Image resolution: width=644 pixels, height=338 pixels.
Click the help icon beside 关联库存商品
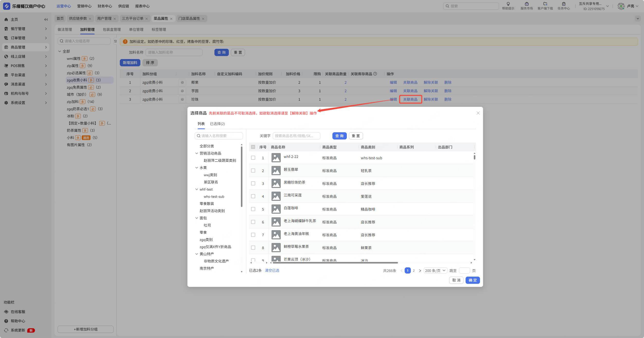coord(375,74)
